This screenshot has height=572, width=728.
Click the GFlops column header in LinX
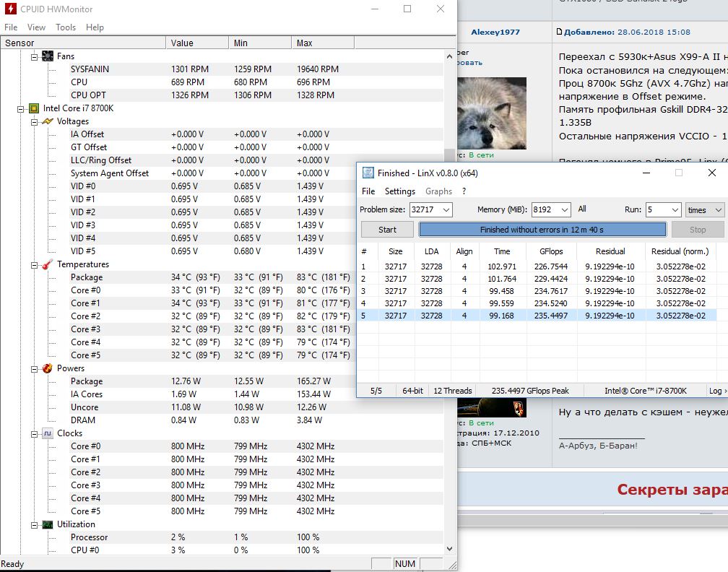click(551, 251)
